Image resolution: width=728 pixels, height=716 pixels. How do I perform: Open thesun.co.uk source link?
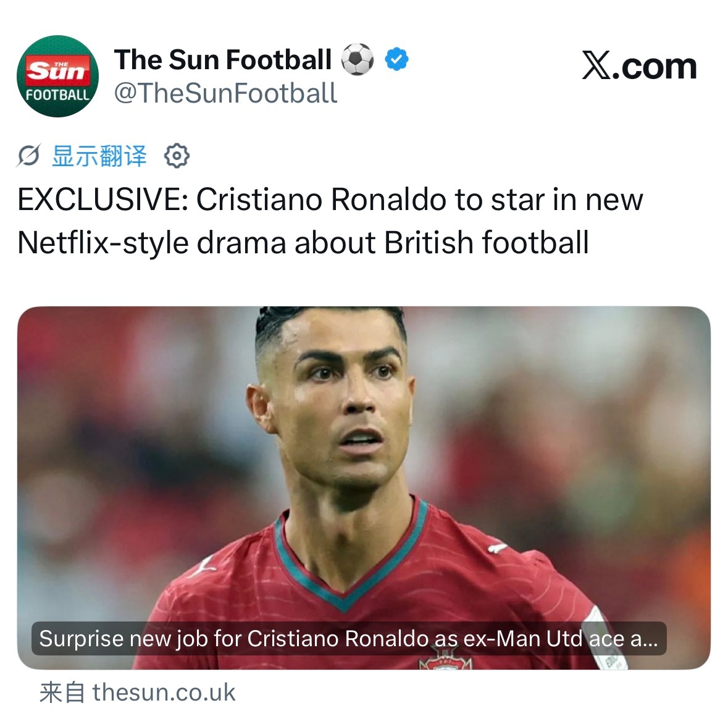coord(164,693)
